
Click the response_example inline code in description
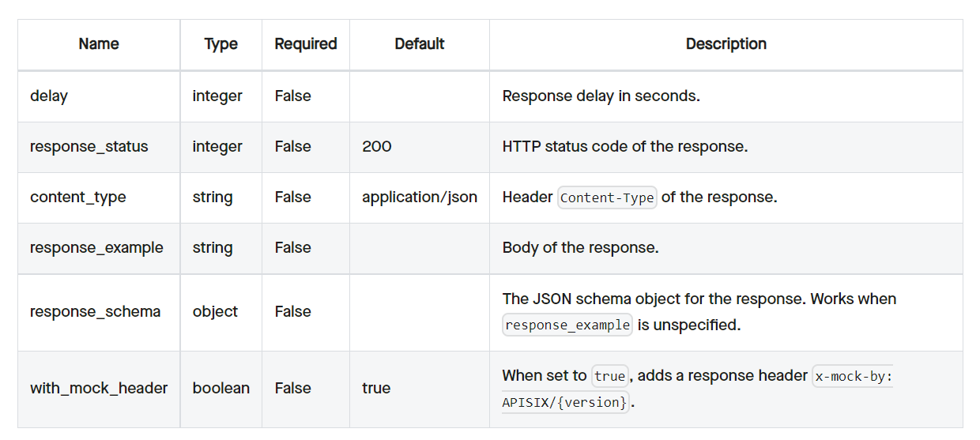coord(567,325)
